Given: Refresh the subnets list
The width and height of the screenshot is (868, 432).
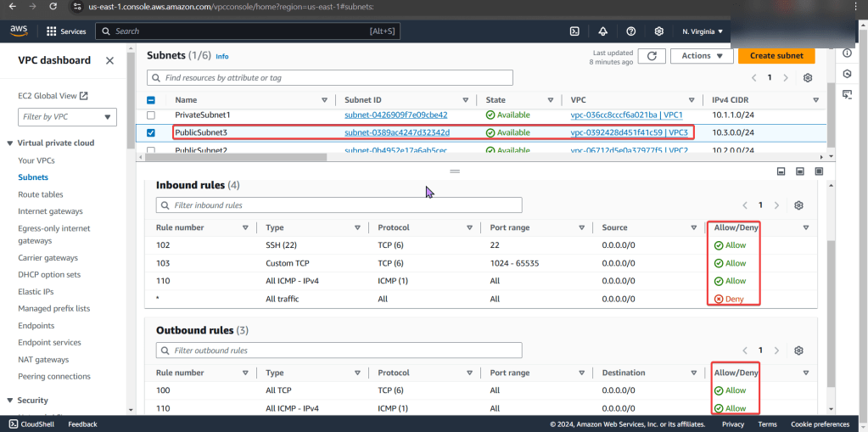Looking at the screenshot, I should point(651,56).
